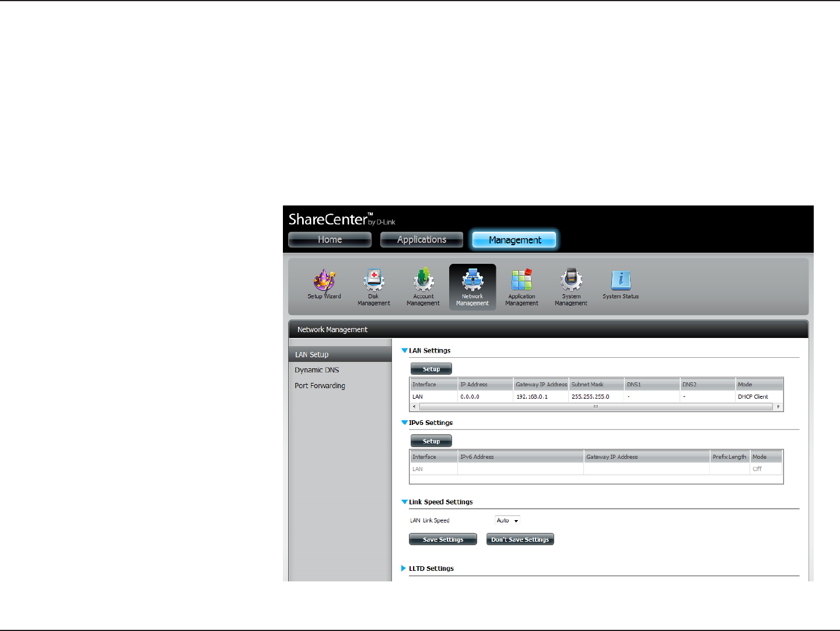Open the Setup Wizard icon
The height and width of the screenshot is (631, 840).
[x=324, y=284]
